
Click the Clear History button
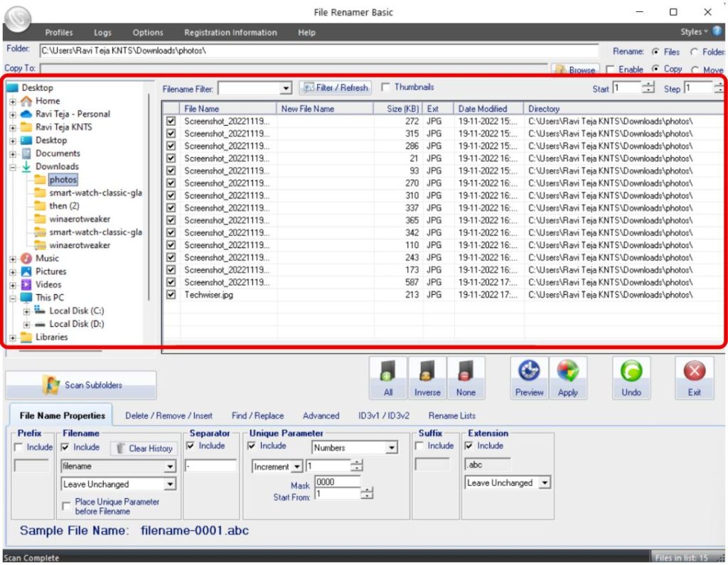click(144, 448)
